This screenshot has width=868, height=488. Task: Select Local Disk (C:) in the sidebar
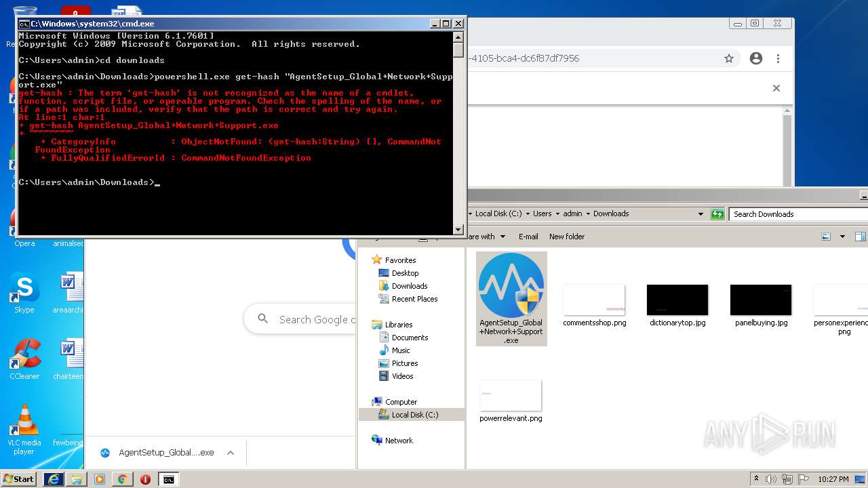(414, 415)
